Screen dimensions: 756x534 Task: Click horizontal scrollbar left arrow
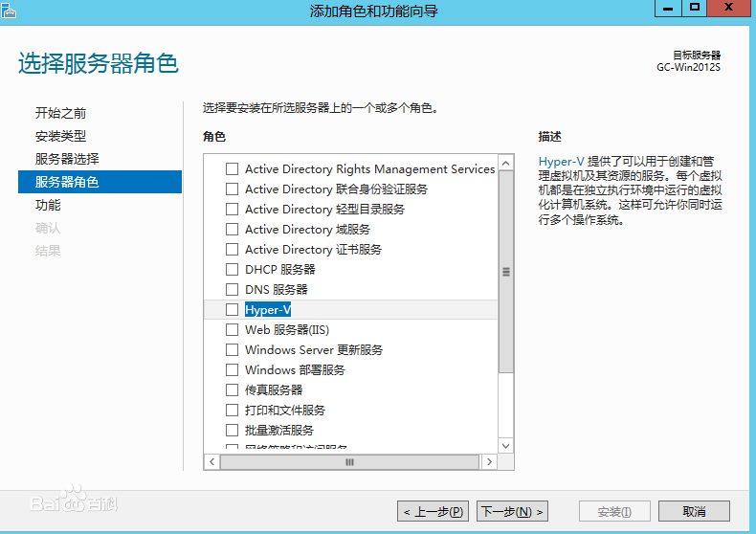tap(211, 462)
